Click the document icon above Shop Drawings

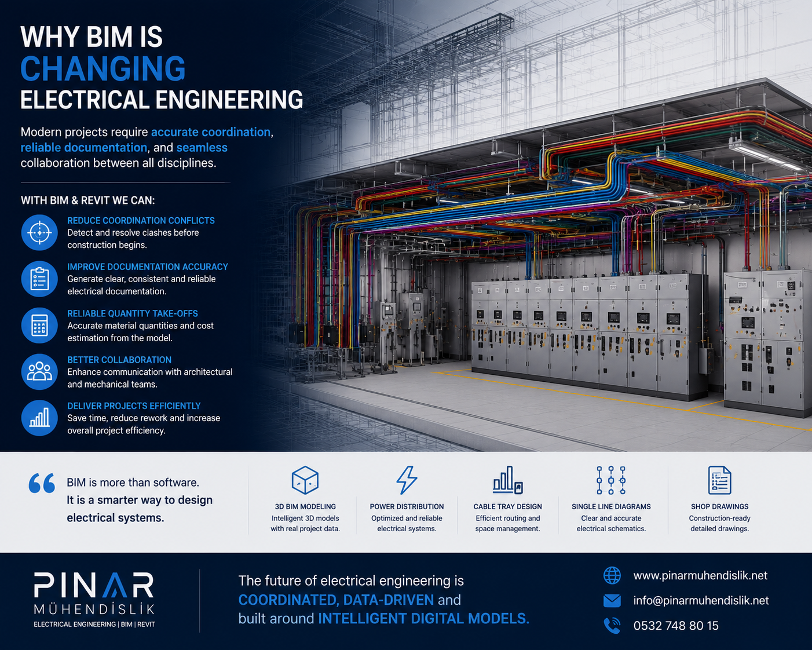click(x=720, y=480)
